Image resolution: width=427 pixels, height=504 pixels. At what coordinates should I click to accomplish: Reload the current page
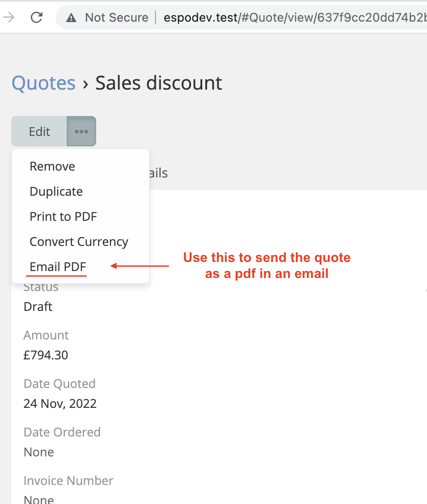pyautogui.click(x=36, y=17)
